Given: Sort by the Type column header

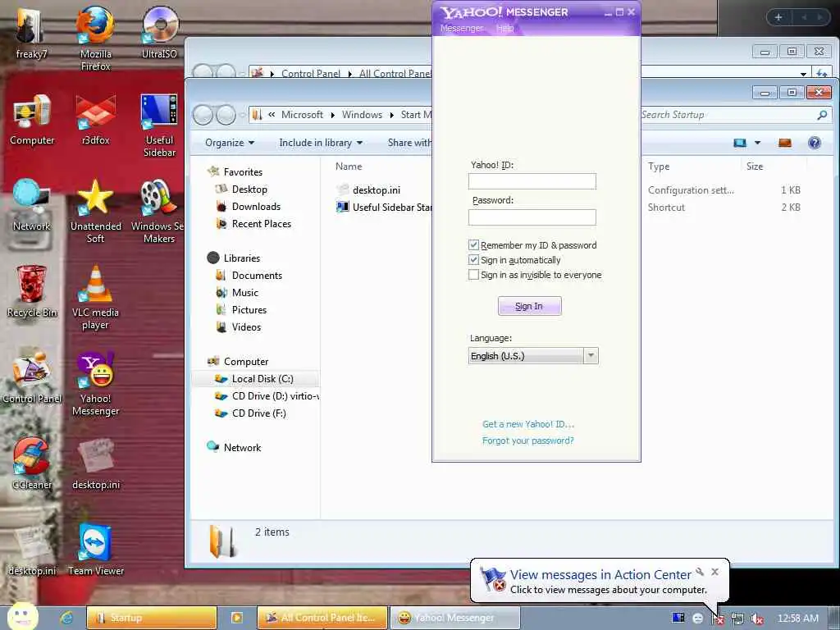Looking at the screenshot, I should click(659, 166).
